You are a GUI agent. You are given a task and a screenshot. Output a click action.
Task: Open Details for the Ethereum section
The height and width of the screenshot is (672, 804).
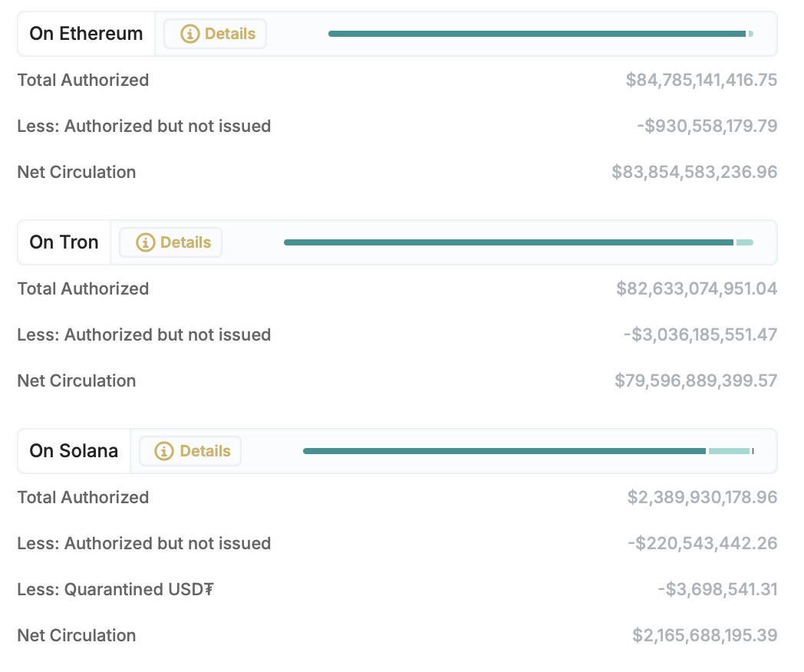point(215,33)
